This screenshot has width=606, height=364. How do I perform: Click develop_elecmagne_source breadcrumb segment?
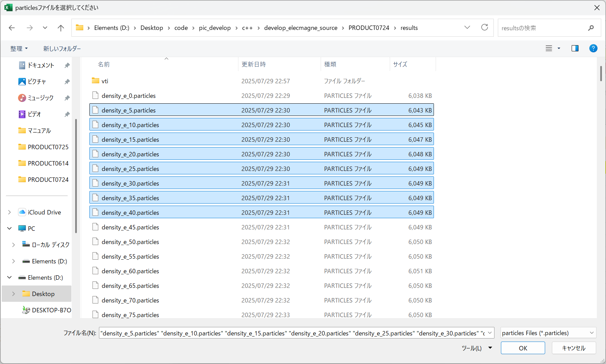point(301,28)
